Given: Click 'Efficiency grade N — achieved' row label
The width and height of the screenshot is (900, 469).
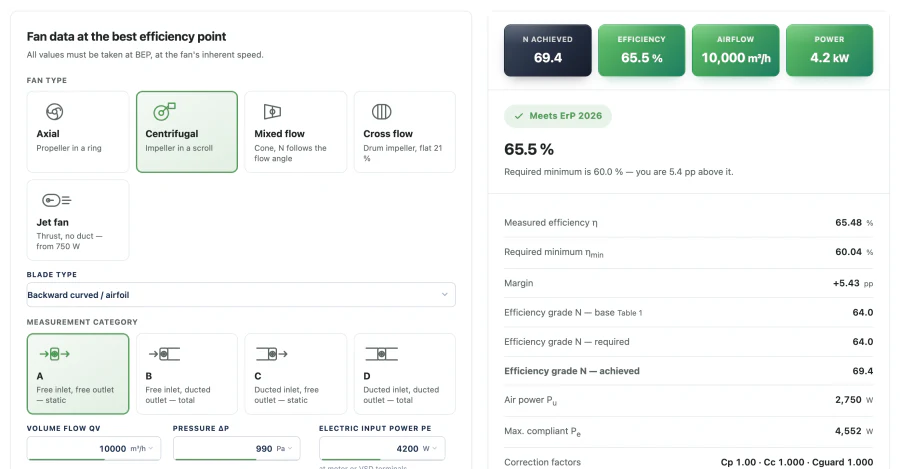Looking at the screenshot, I should point(572,371).
